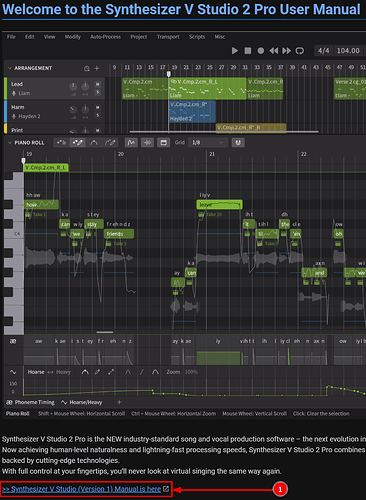Click the 104.00 tempo field
366x500 pixels.
tap(348, 51)
